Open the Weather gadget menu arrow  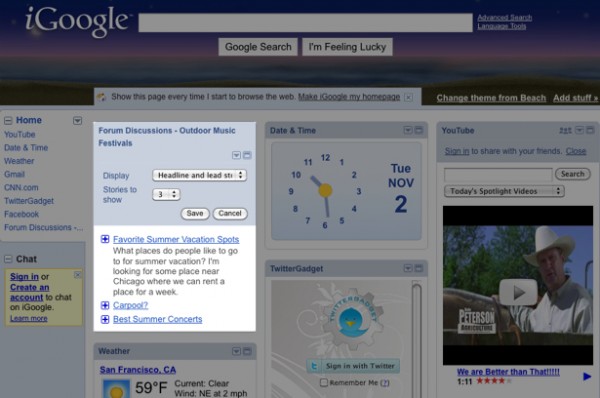tap(236, 351)
